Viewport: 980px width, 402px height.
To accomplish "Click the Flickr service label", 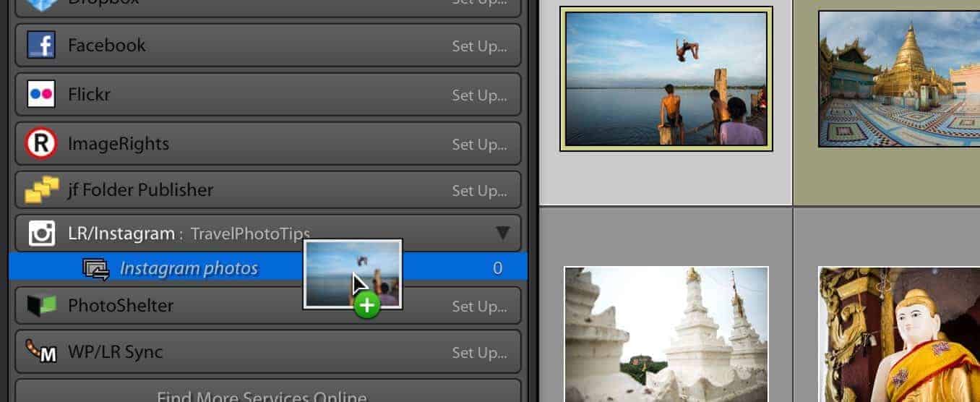I will [89, 94].
